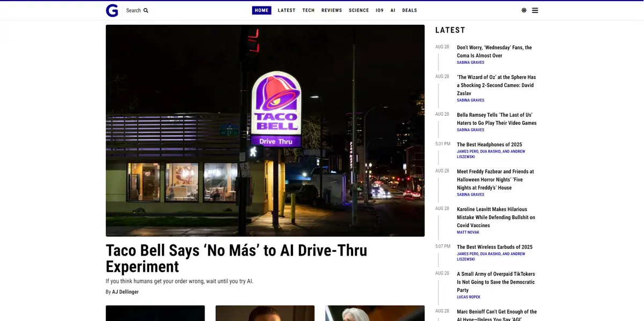Screen dimensions: 644x321
Task: Open Marc Benioff AI Hype article
Action: pos(497,316)
